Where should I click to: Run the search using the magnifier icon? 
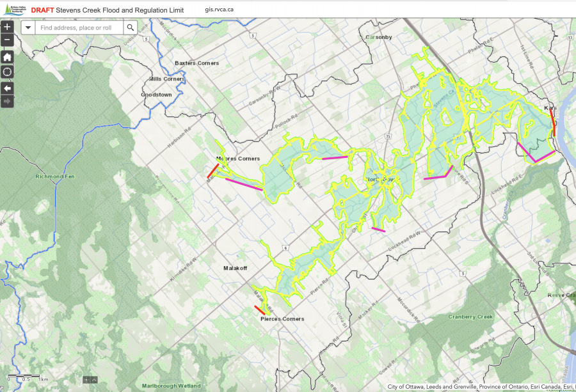coord(131,27)
